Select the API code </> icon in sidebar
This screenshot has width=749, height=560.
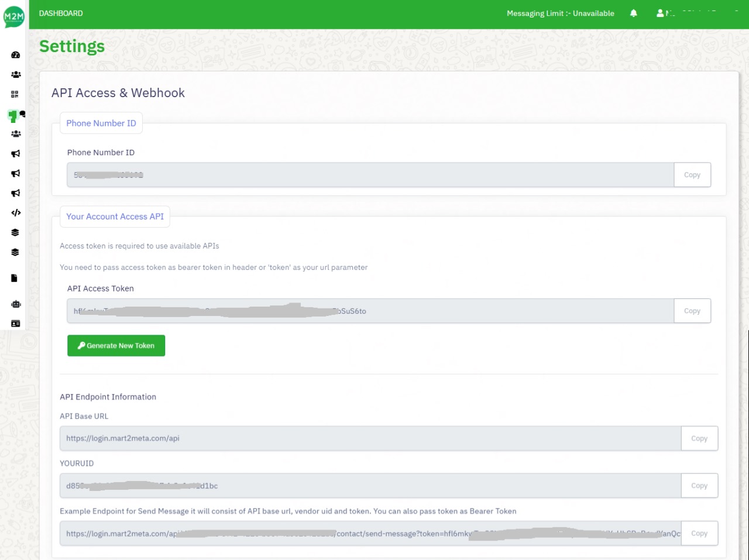pos(15,212)
